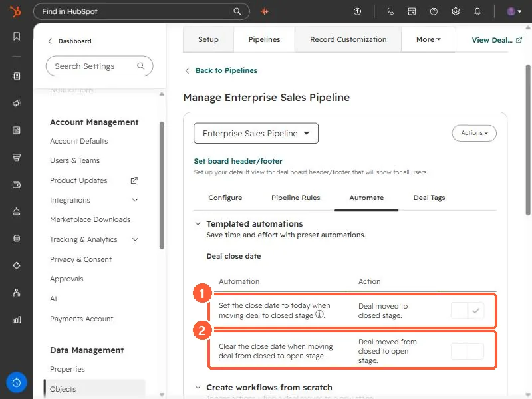Open the marketplace storefront icon
The width and height of the screenshot is (532, 399).
coord(412,11)
